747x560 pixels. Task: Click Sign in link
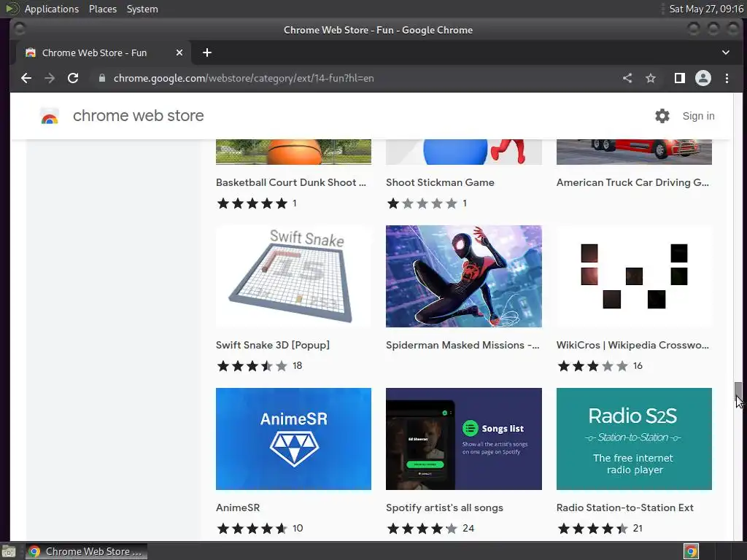pos(698,116)
